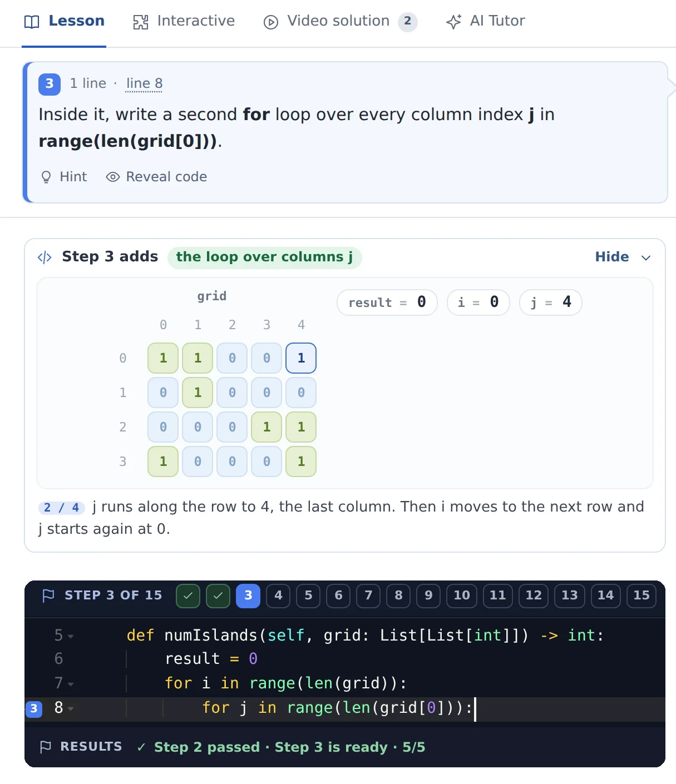Click the flag icon beside RESULTS
The image size is (676, 784).
click(46, 747)
